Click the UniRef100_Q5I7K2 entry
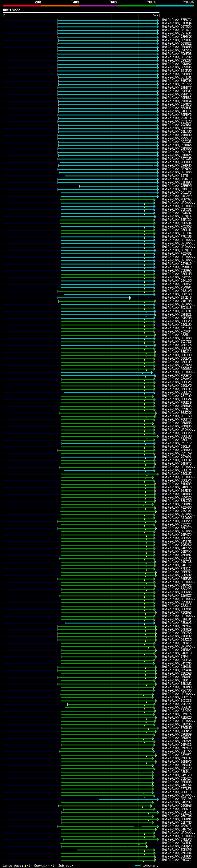This screenshot has width=197, height=868. tap(177, 84)
